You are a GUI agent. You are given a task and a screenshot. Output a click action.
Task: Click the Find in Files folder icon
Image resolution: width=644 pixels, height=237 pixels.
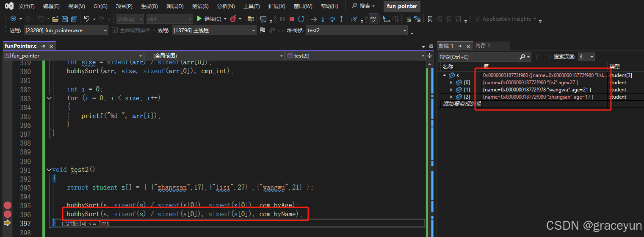(x=251, y=19)
